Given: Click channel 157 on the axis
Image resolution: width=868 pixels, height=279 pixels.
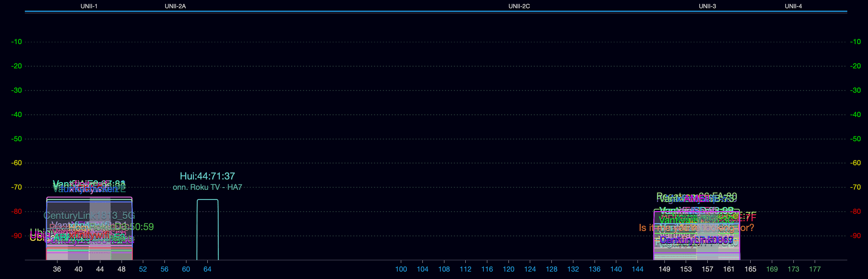Looking at the screenshot, I should (x=707, y=269).
